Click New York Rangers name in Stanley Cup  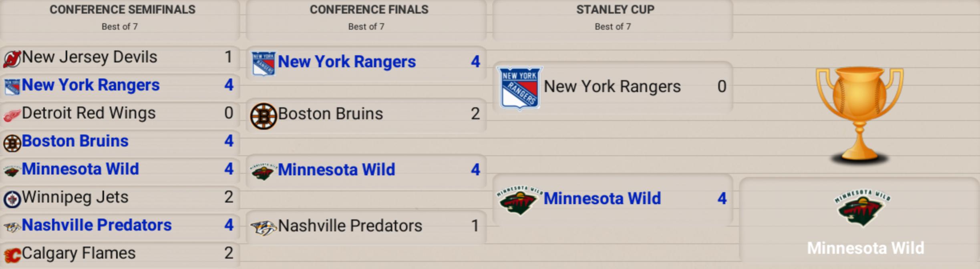pyautogui.click(x=612, y=86)
